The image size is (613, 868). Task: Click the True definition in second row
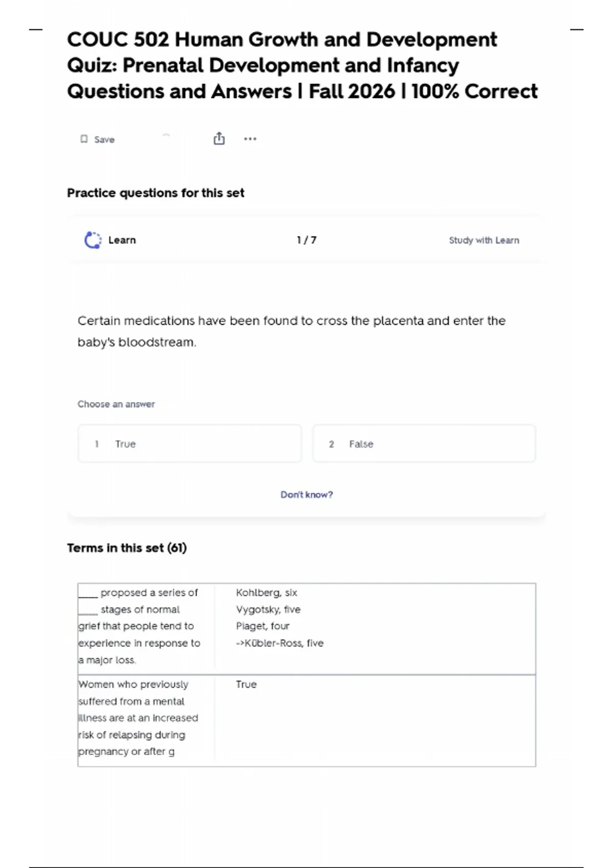coord(246,684)
